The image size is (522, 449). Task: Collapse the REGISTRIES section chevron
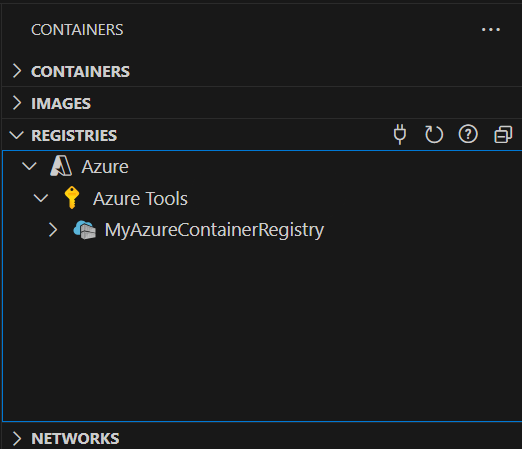(16, 135)
